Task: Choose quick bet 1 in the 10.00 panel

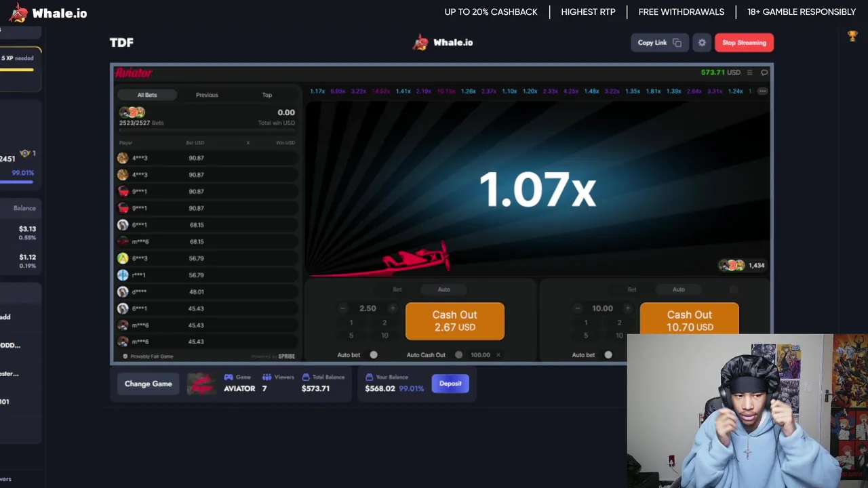Action: click(586, 323)
